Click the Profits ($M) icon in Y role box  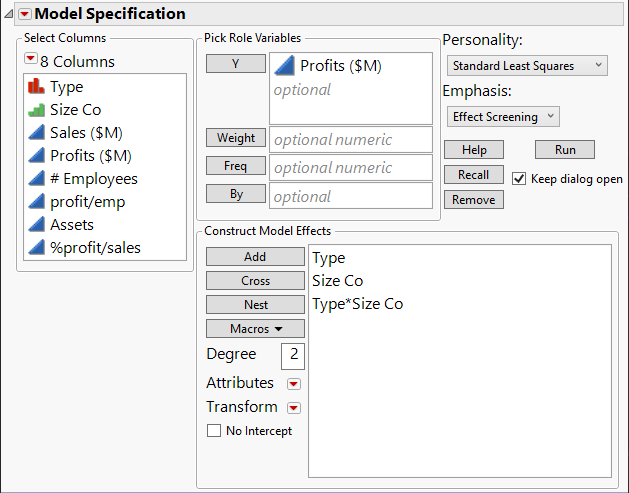284,66
